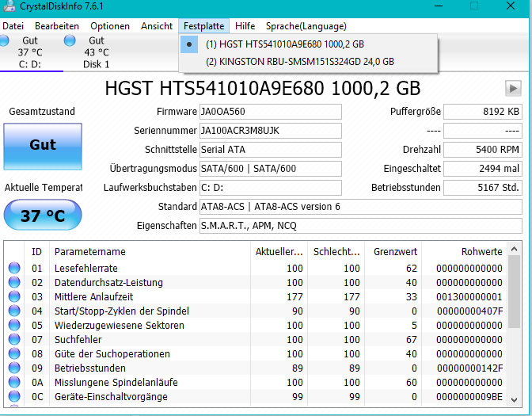532x416 pixels.
Task: Click the Übertragungsmodus field SATA/600
Action: [x=271, y=169]
